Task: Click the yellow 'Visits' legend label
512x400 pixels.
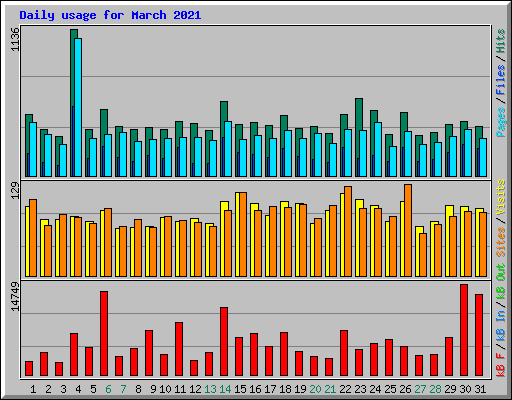Action: 501,197
